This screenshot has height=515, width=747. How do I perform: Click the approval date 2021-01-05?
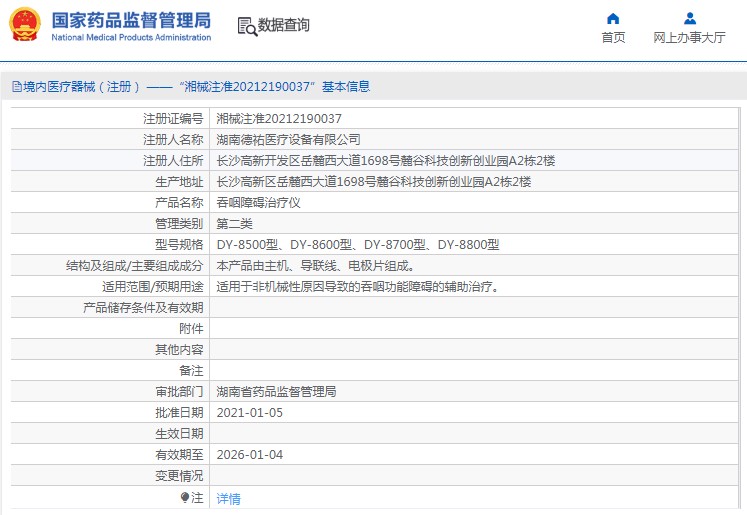tap(250, 413)
